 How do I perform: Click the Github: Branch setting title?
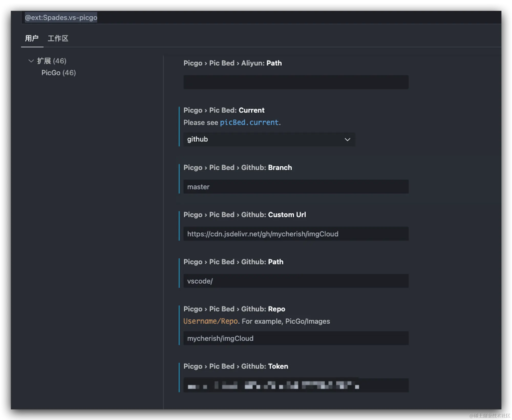238,168
